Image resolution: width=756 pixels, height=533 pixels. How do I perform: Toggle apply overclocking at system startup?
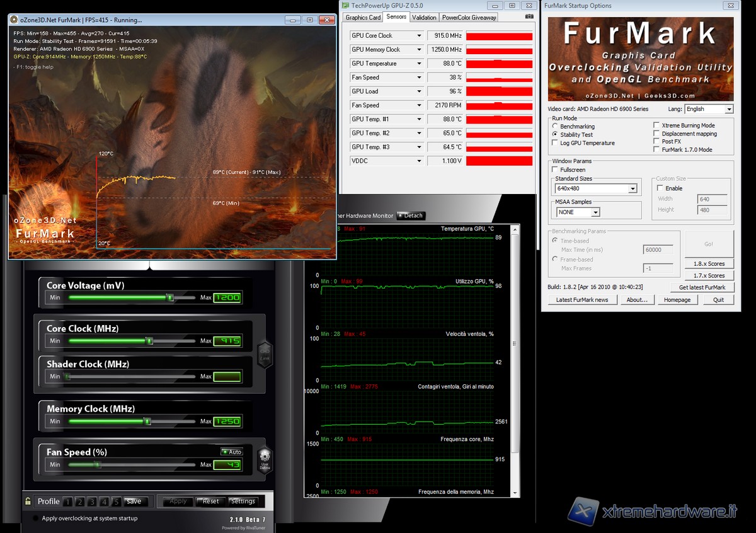pos(35,519)
